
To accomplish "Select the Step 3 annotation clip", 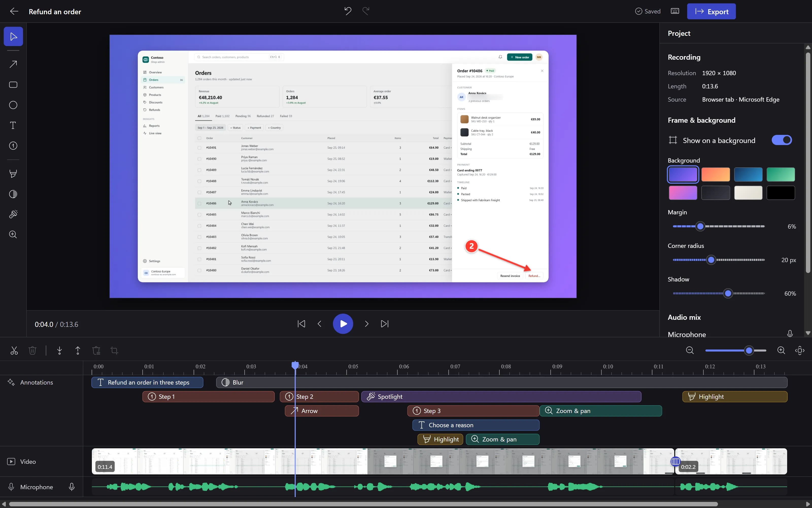I will [473, 411].
